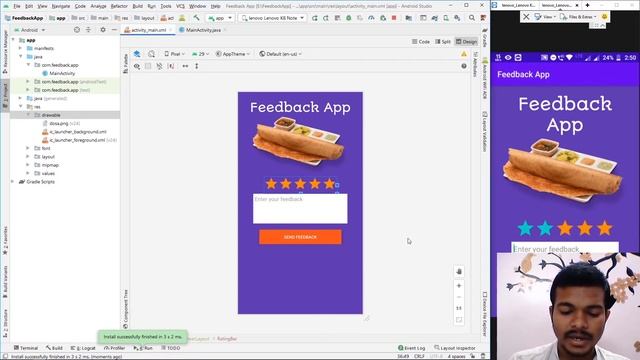The height and width of the screenshot is (360, 640).
Task: Toggle Autoconnect to parent
Action: click(148, 66)
